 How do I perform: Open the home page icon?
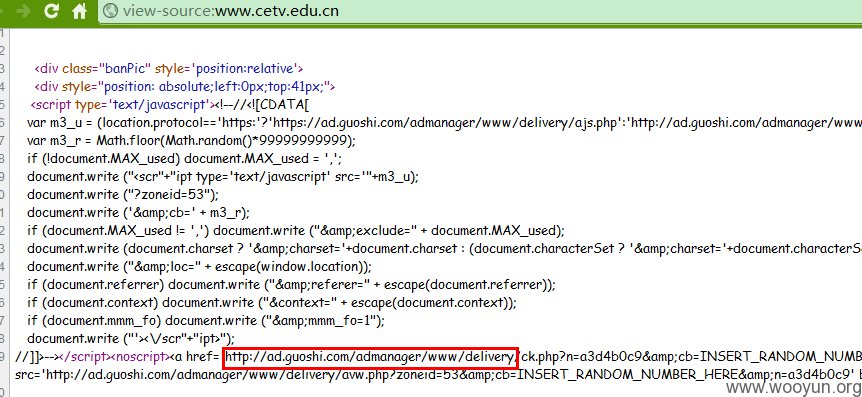tap(80, 11)
